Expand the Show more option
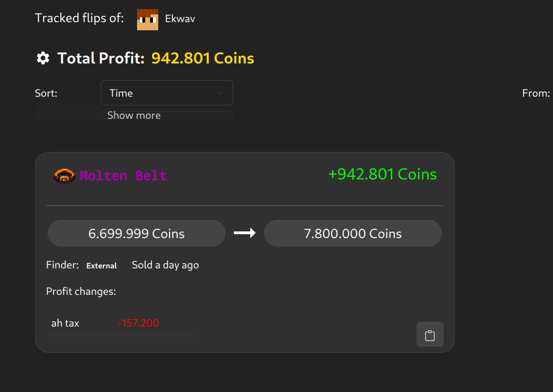553x392 pixels. [x=134, y=115]
